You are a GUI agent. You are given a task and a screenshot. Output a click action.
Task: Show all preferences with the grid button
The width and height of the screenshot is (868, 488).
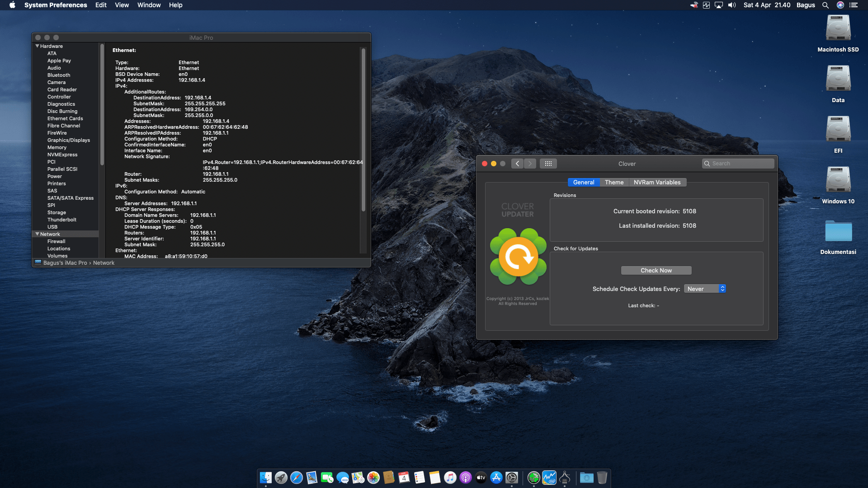click(x=548, y=164)
